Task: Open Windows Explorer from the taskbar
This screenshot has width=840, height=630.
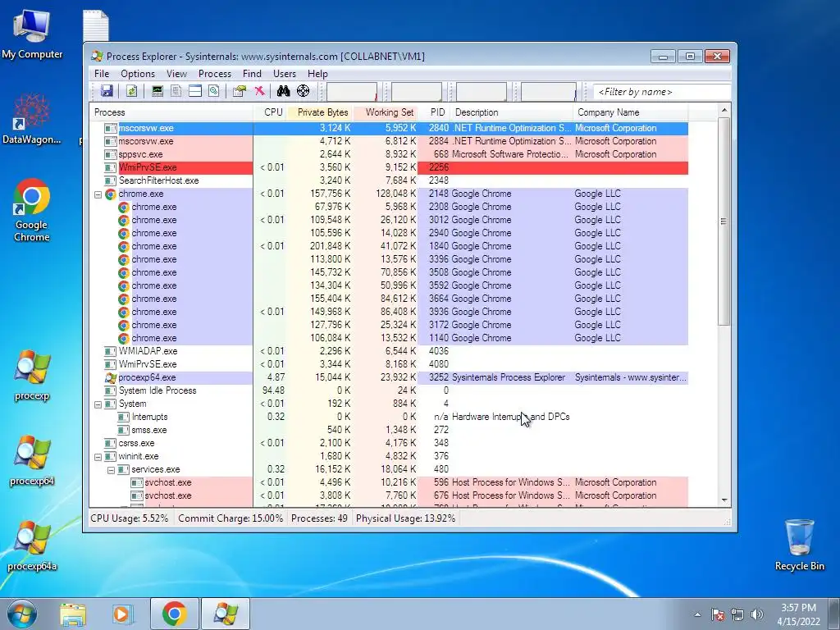Action: pos(73,614)
